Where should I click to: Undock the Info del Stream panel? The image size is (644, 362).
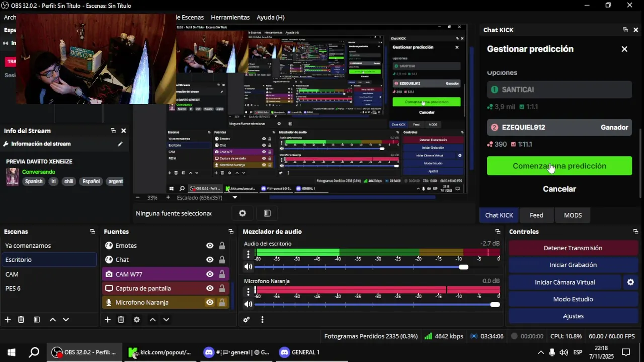pos(113,131)
